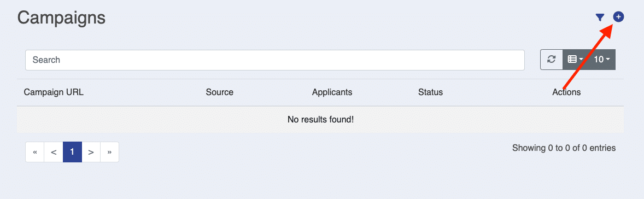Open the column visibility dropdown
The image size is (644, 199).
(x=576, y=60)
